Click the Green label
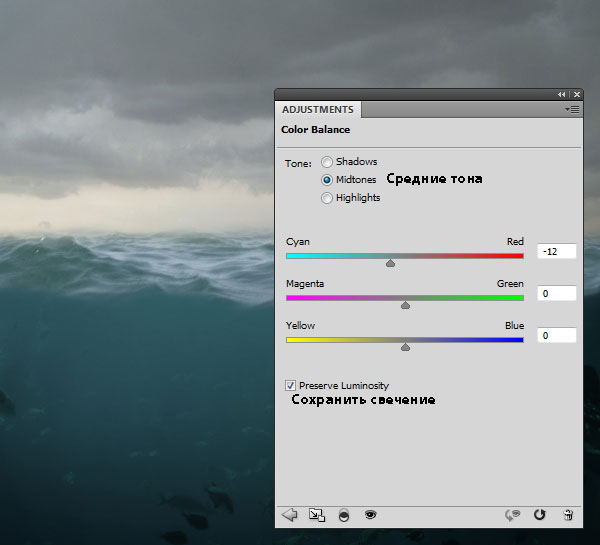 tap(510, 284)
